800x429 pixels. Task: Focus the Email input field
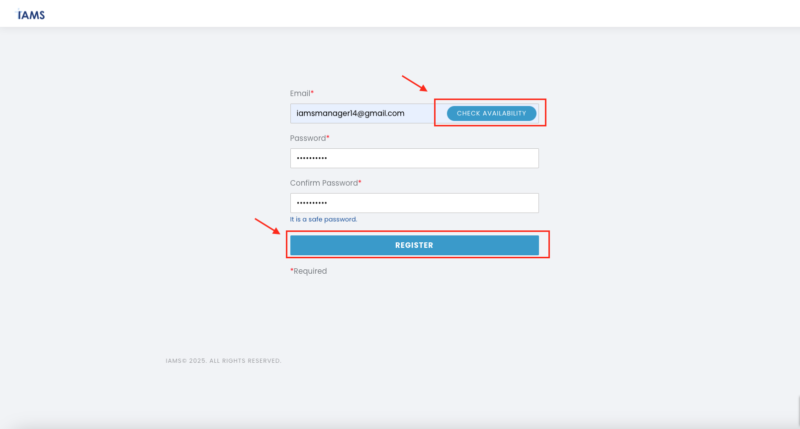[x=360, y=113]
